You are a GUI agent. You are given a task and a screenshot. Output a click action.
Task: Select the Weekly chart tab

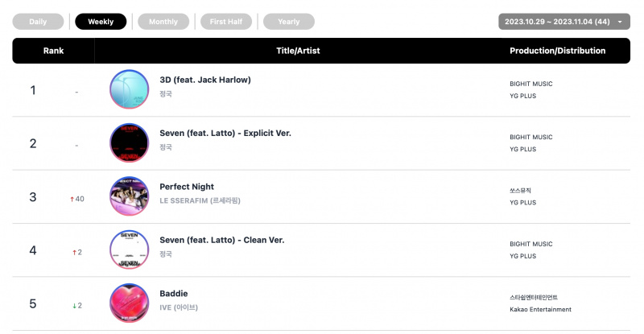tap(101, 22)
